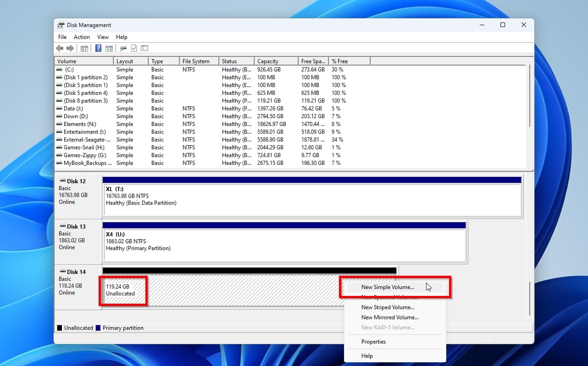
Task: Open the File menu
Action: click(62, 37)
